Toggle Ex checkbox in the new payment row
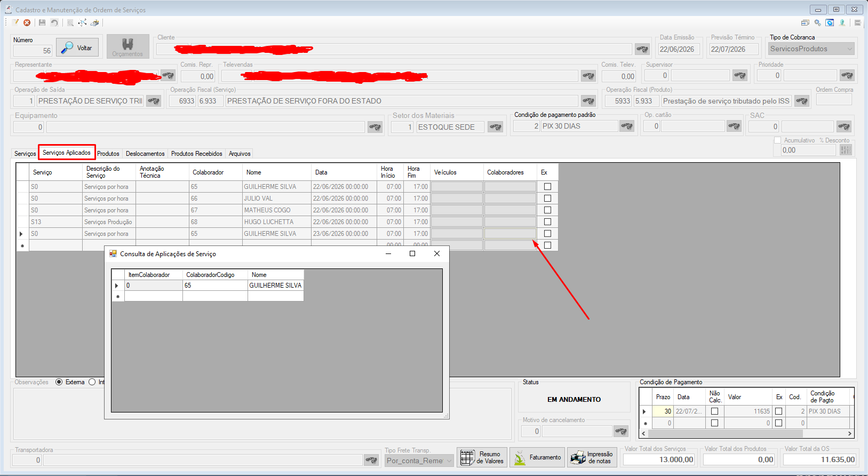Viewport: 868px width, 476px height. [779, 423]
